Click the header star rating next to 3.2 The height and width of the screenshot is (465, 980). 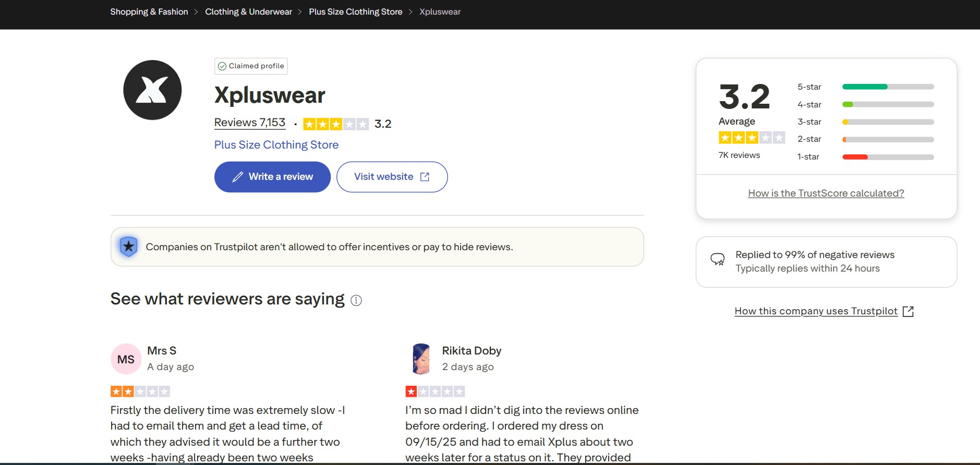(x=335, y=124)
